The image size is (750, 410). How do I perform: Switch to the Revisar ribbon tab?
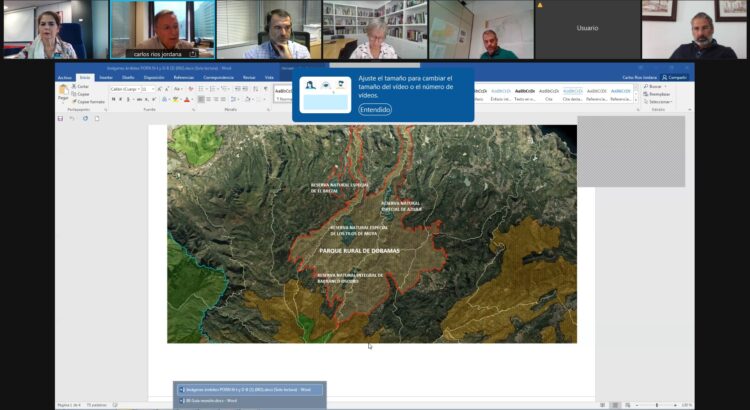pos(249,78)
